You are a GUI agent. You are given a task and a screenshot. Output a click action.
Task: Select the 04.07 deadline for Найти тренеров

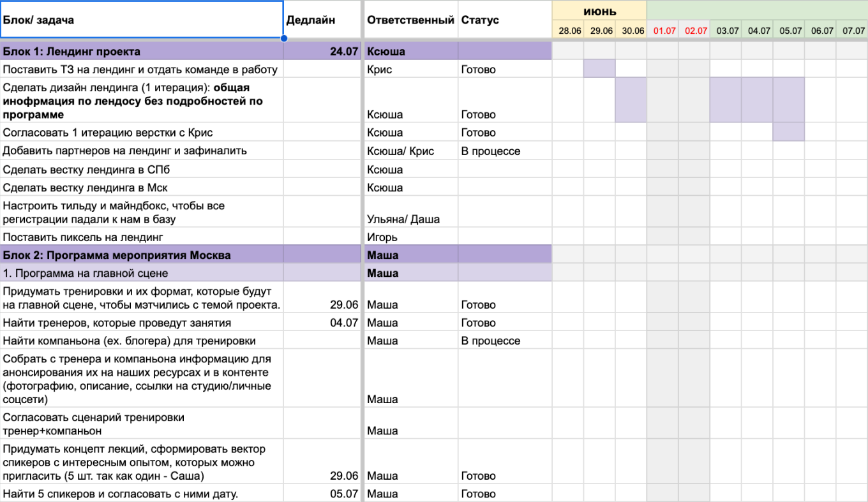[x=322, y=323]
